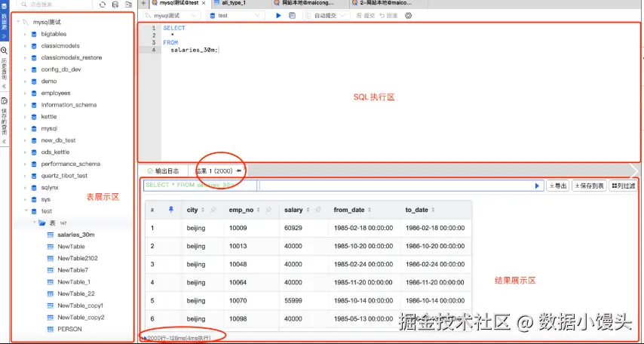
Task: Select NewTable_copy1 table
Action: pyautogui.click(x=81, y=306)
